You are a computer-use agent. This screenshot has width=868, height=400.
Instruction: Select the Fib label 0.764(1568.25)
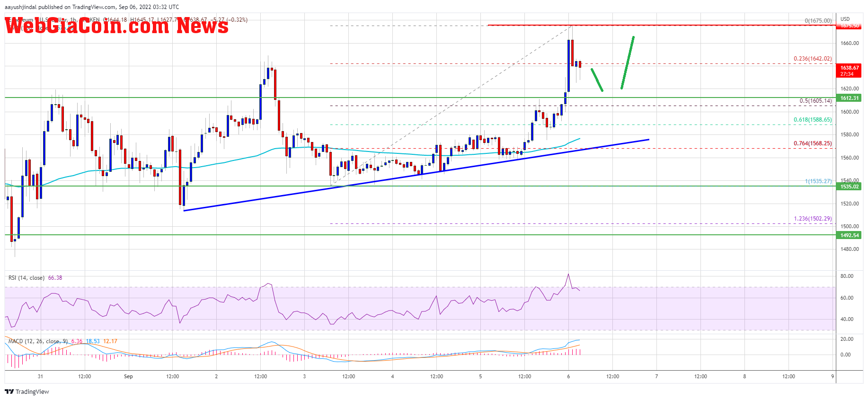tap(813, 143)
